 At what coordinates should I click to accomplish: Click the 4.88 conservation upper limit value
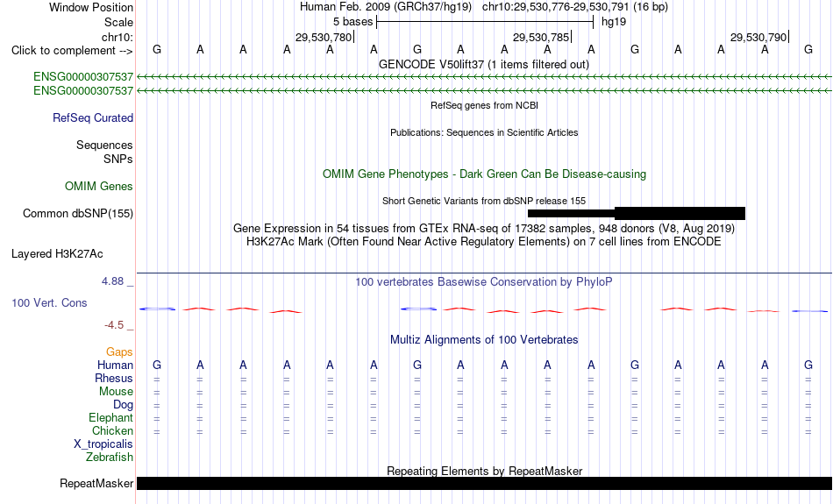(x=112, y=281)
